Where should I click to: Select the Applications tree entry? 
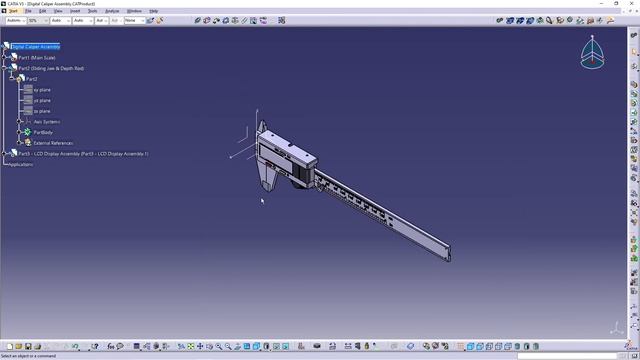(21, 164)
